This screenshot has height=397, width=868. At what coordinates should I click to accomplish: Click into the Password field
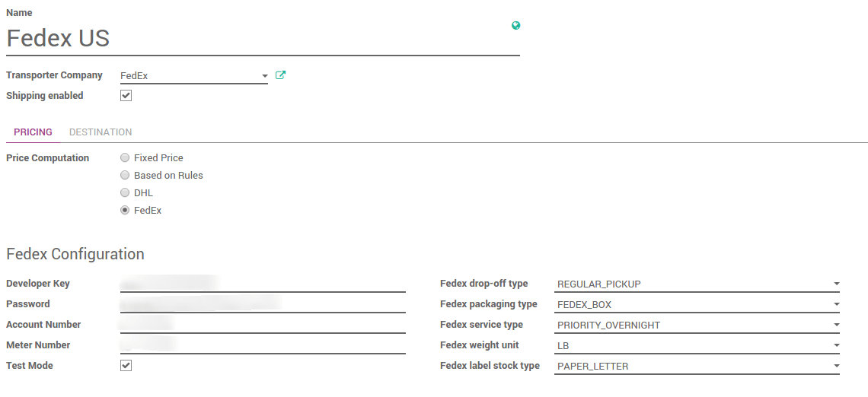(263, 304)
